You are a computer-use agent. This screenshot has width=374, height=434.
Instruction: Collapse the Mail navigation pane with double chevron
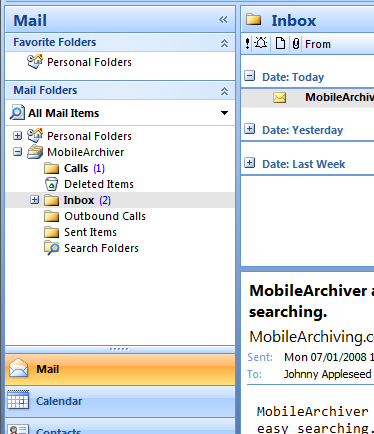coord(223,20)
